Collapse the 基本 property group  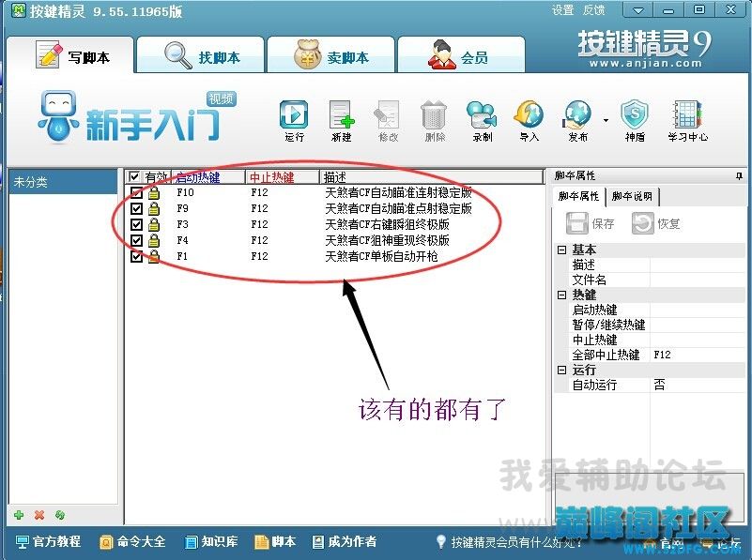pyautogui.click(x=561, y=250)
